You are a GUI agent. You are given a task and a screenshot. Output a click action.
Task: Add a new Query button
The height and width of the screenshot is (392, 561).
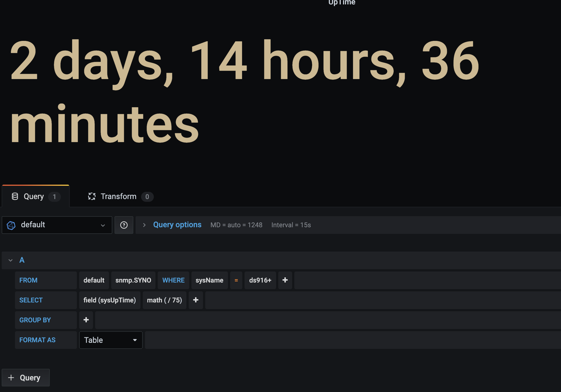[x=26, y=378]
